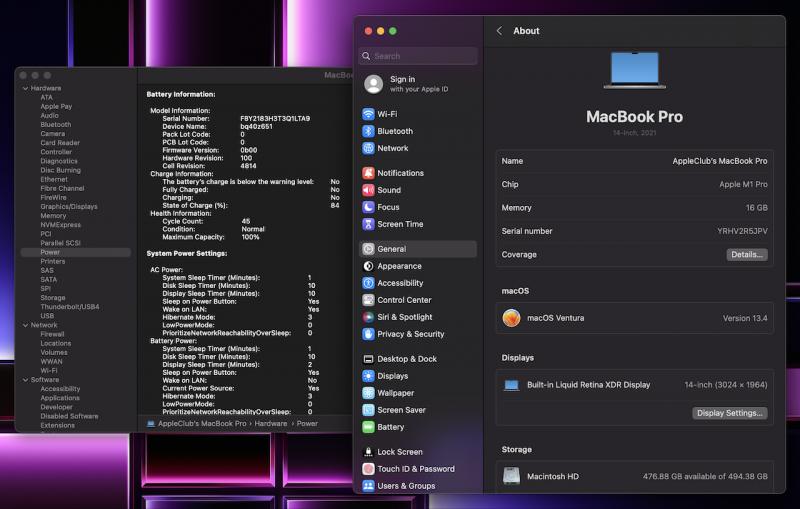Select Thunderbolt/USB4 in hardware list
Viewport: 800px width, 509px height.
click(70, 307)
